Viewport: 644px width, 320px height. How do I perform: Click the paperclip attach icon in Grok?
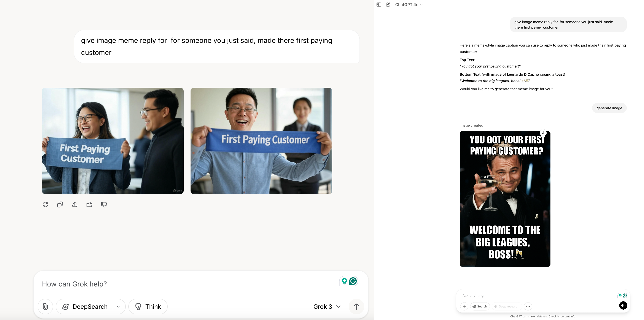tap(45, 307)
